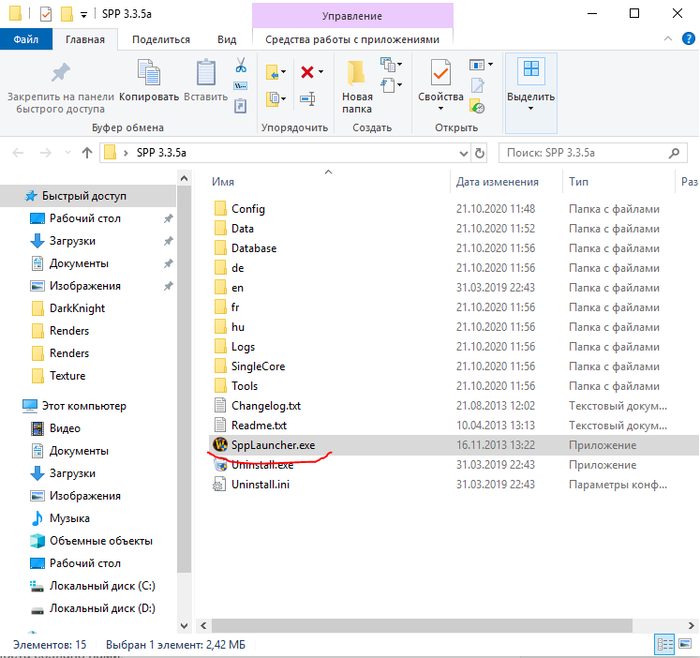Open the recent locations dropdown arrow
The height and width of the screenshot is (658, 700).
pyautogui.click(x=68, y=153)
